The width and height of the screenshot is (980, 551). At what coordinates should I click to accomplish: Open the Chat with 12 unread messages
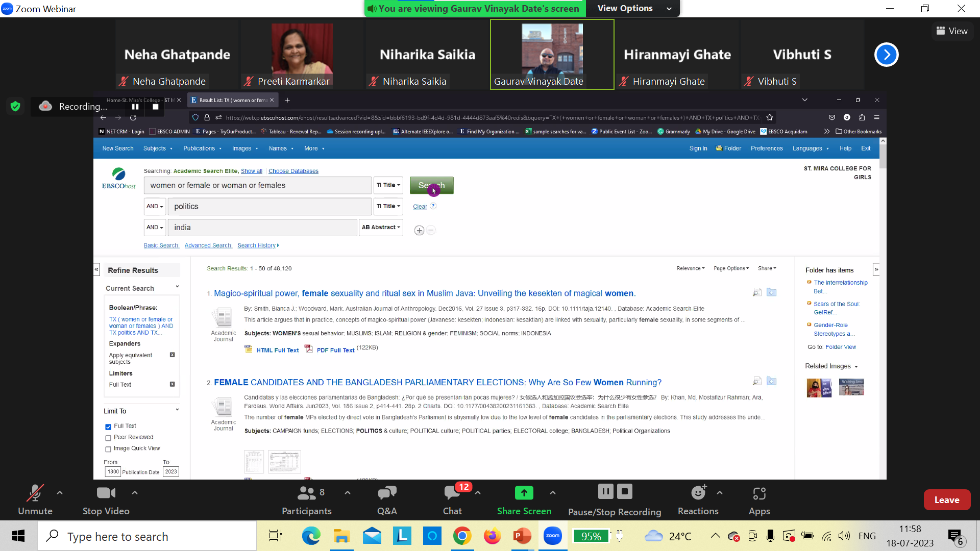pyautogui.click(x=452, y=500)
